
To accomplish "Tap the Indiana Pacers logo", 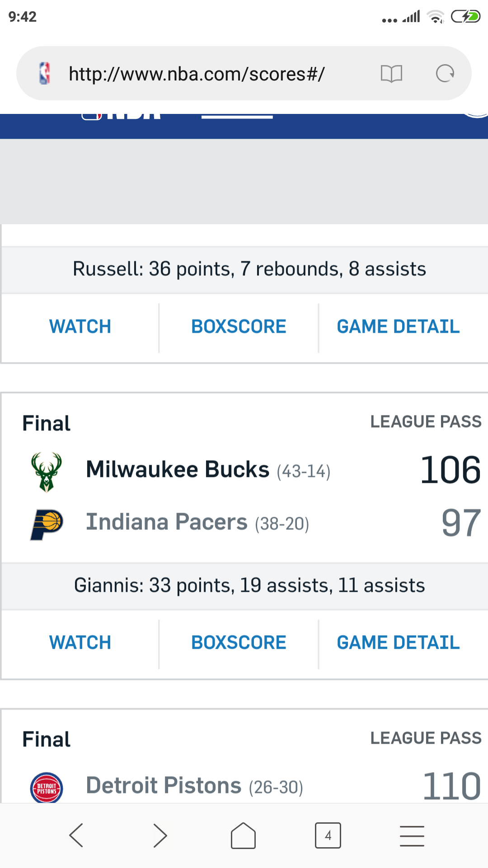I will (47, 524).
